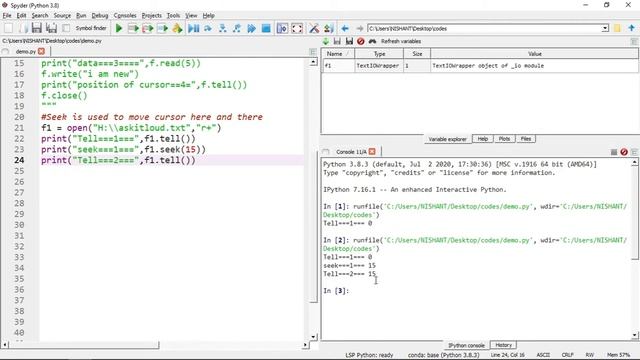Click the Size column header
The image size is (640, 360).
417,54
